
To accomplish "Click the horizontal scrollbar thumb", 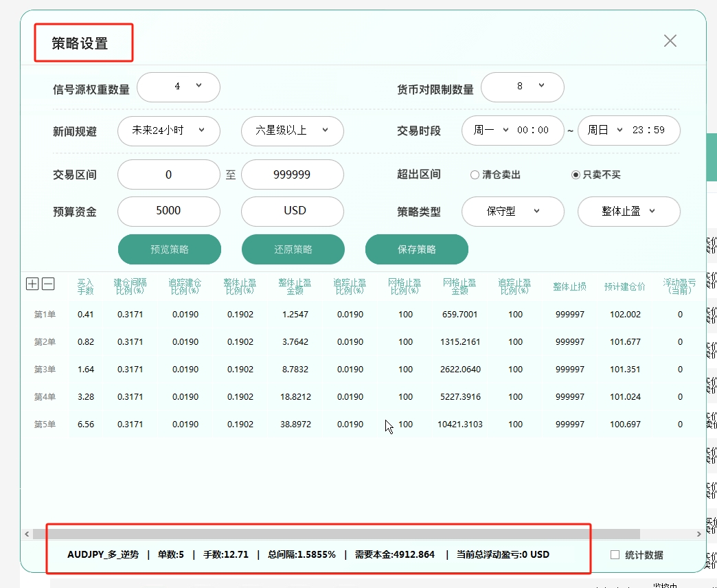I will pos(336,534).
